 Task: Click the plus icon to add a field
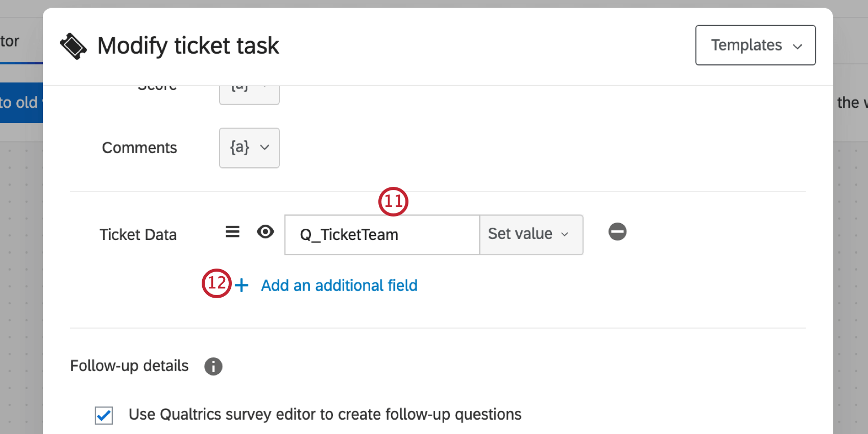pos(242,285)
